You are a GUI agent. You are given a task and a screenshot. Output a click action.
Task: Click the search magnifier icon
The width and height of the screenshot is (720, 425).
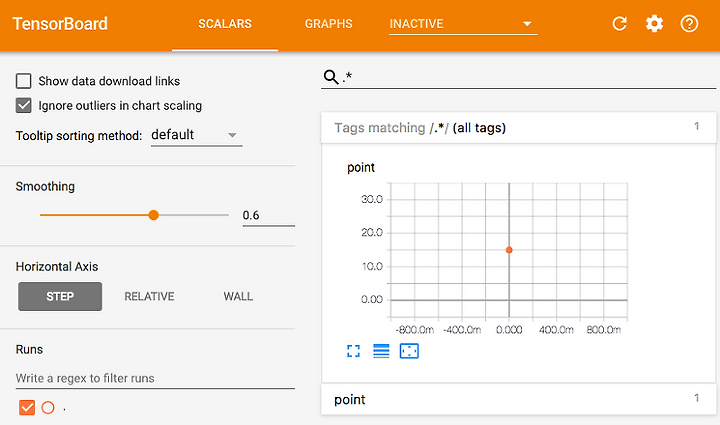[x=331, y=77]
